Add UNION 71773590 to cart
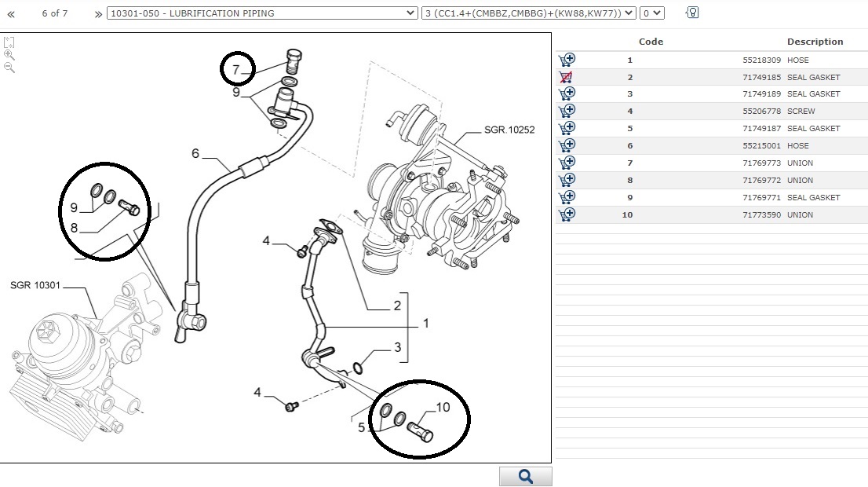This screenshot has width=868, height=487. 567,214
